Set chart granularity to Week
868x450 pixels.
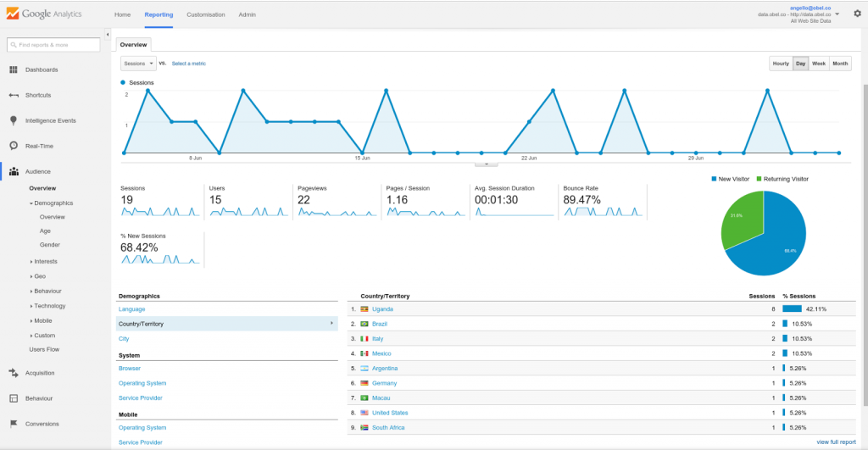coord(819,64)
